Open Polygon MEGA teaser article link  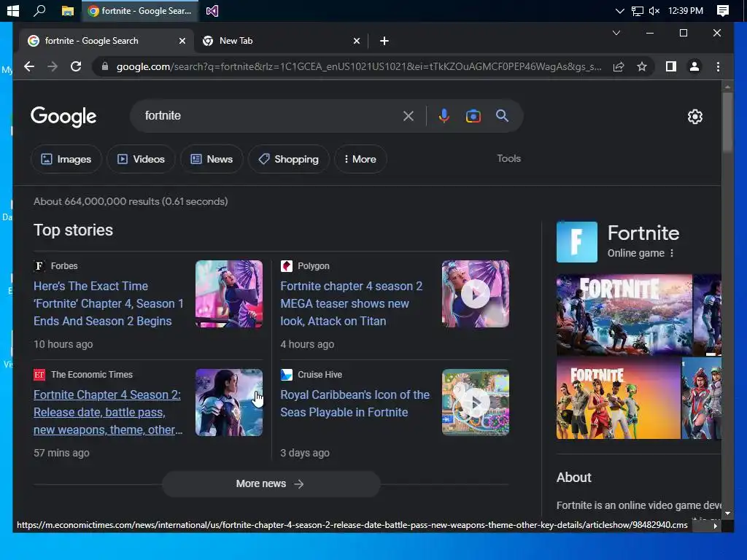click(x=352, y=304)
